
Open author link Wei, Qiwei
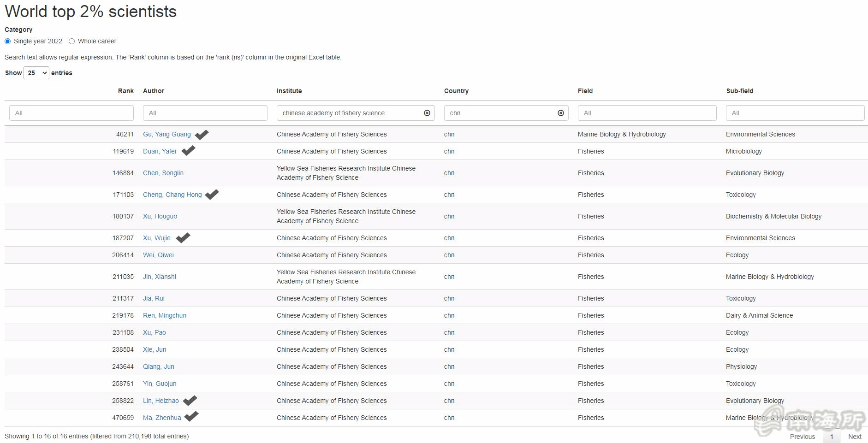click(158, 255)
